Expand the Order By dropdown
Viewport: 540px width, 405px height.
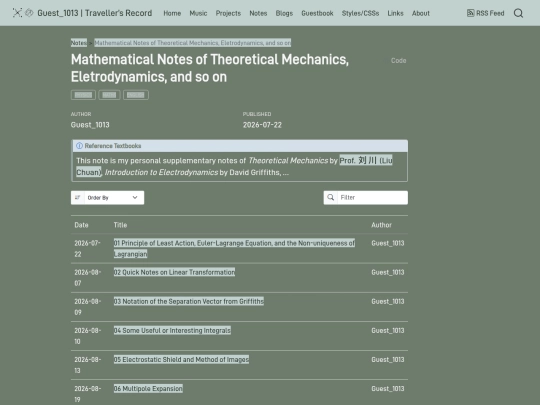(107, 198)
